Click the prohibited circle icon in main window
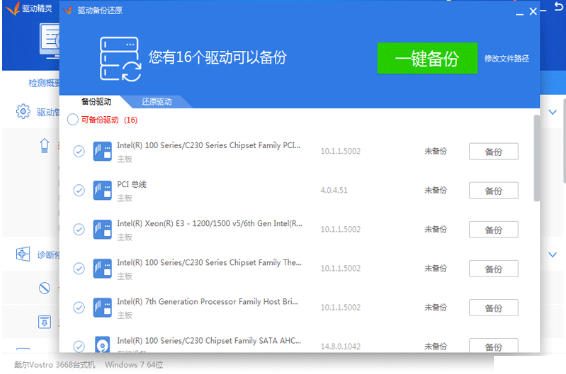 click(44, 288)
